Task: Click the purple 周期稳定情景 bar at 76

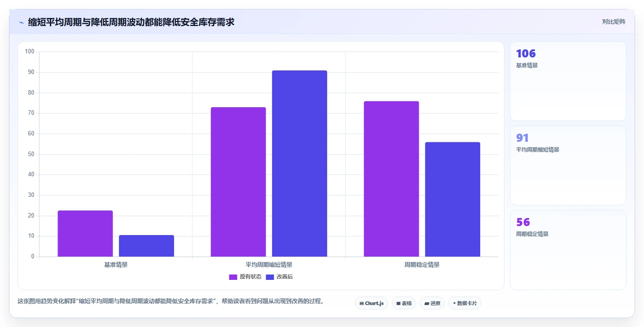Action: coord(391,179)
